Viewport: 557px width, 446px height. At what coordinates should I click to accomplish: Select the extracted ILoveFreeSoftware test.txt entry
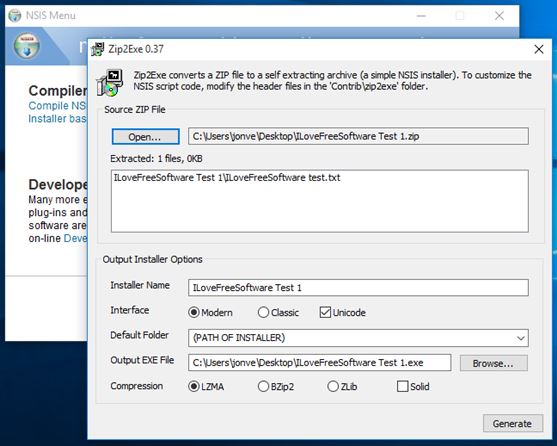[227, 178]
